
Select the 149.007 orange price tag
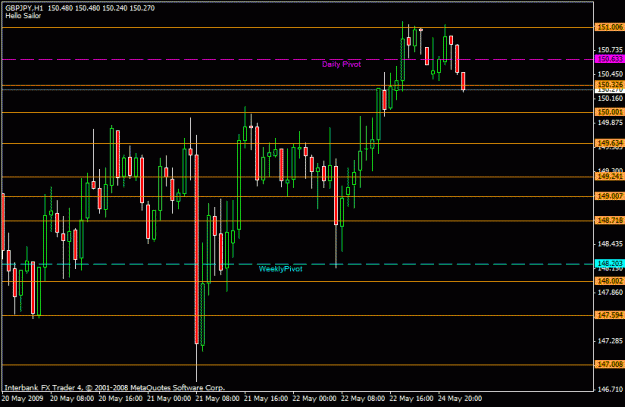point(609,196)
